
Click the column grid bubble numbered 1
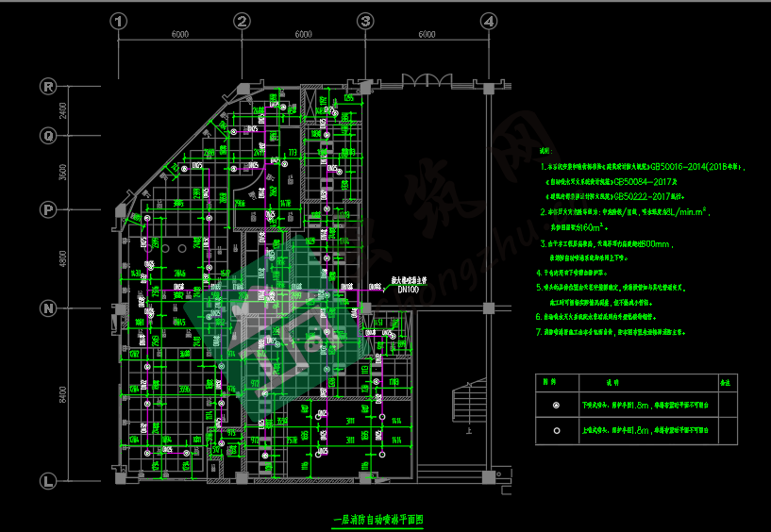point(118,21)
